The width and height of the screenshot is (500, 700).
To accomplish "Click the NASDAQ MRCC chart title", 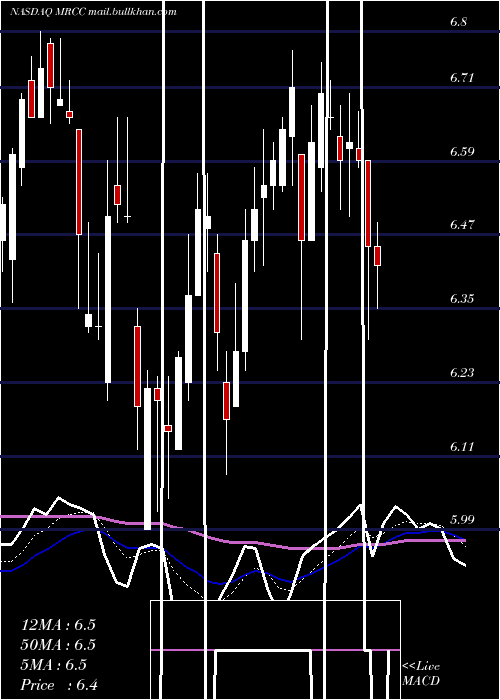I will 93,12.
